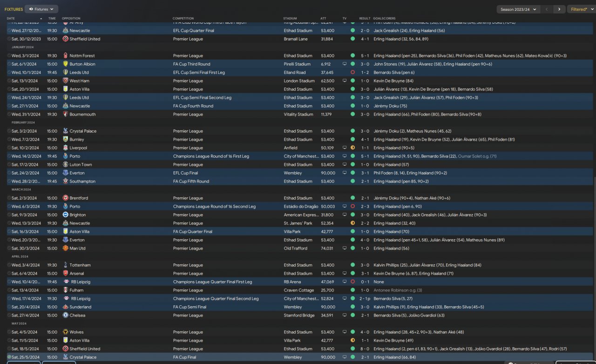
Task: Tick the selection circle on the Tottenham row
Action: click(9, 265)
